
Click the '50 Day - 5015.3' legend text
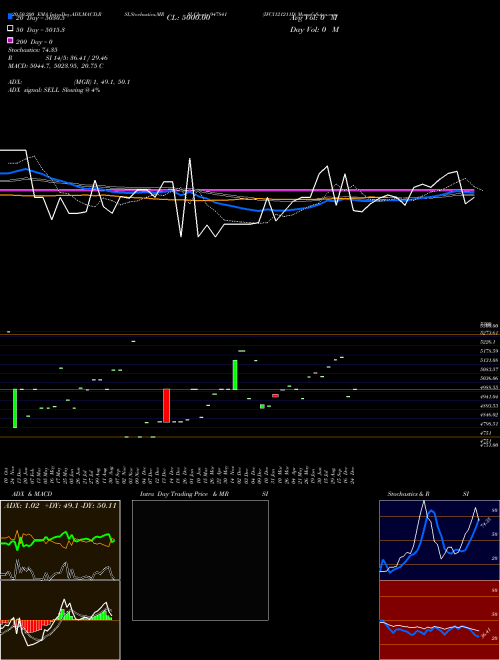click(40, 30)
